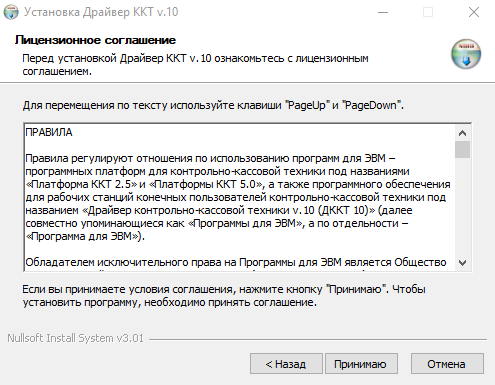The height and width of the screenshot is (385, 495).
Task: Click inside the license agreement text box
Action: (x=240, y=197)
